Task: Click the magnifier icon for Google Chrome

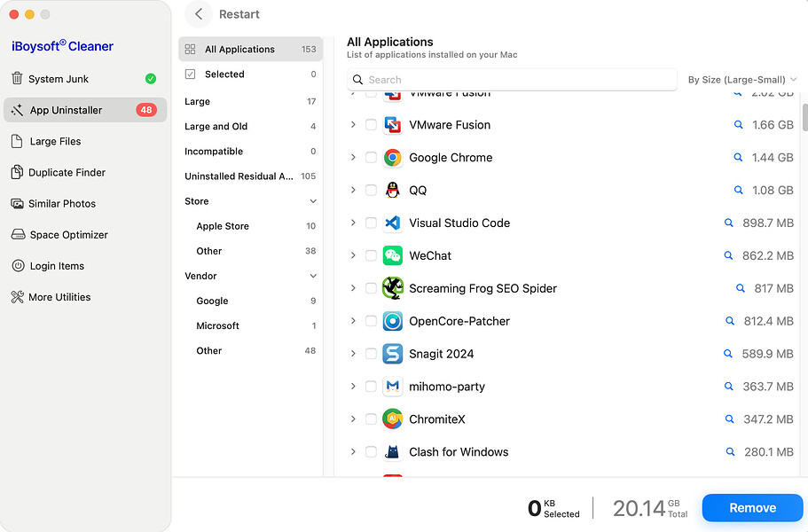Action: 738,158
